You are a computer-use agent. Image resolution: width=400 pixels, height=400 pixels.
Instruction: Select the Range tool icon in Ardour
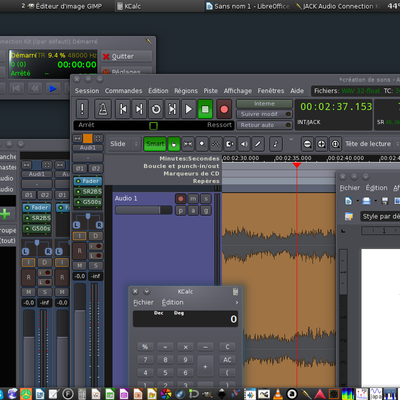coord(188,144)
